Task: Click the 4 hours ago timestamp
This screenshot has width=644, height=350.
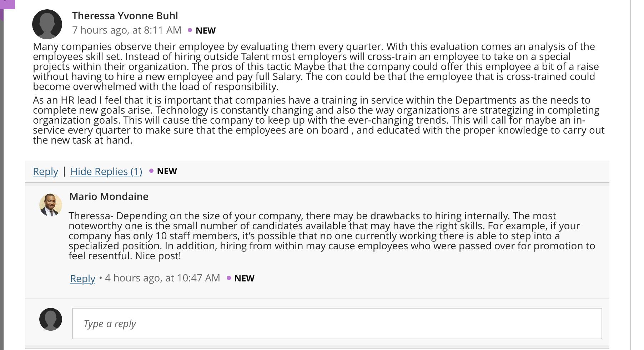Action: (162, 278)
